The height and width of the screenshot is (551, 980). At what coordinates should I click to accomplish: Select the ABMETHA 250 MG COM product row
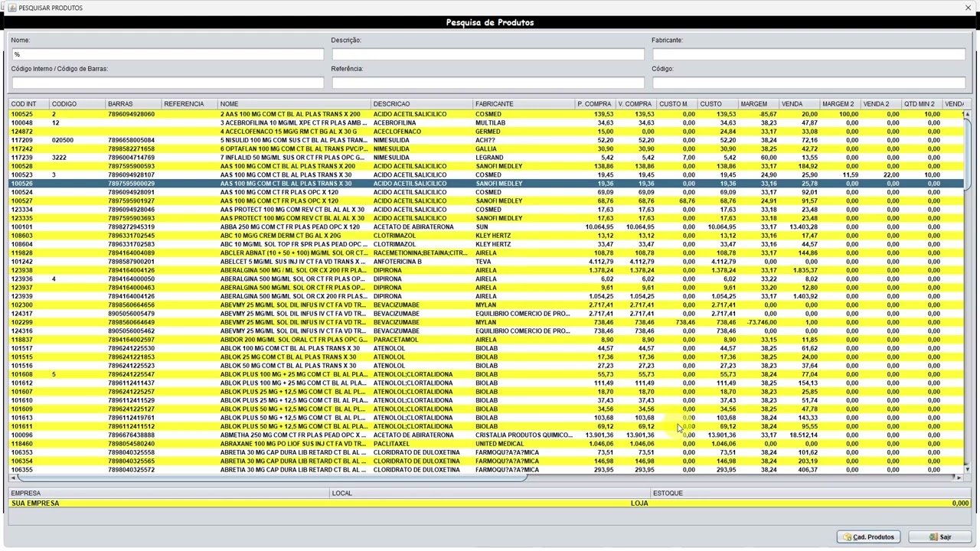click(486, 435)
